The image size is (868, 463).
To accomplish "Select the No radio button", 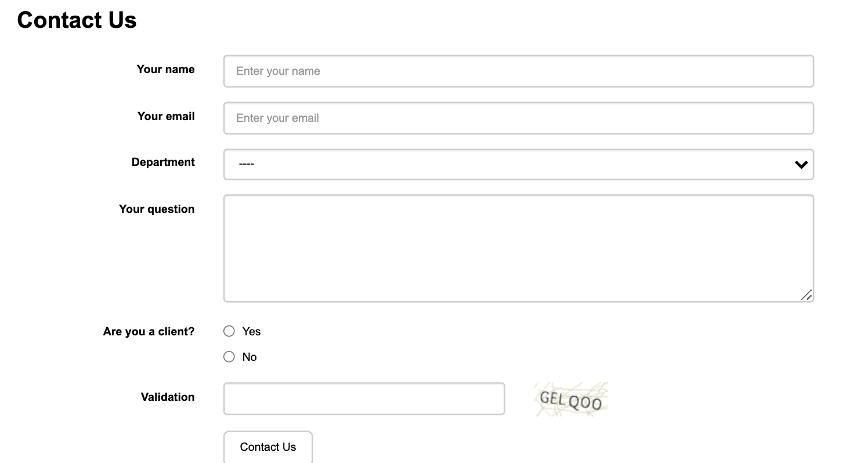I will pos(229,357).
